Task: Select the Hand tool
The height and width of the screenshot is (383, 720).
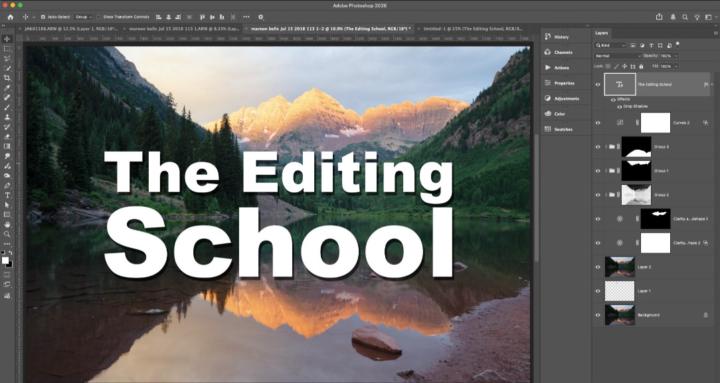Action: pyautogui.click(x=7, y=225)
